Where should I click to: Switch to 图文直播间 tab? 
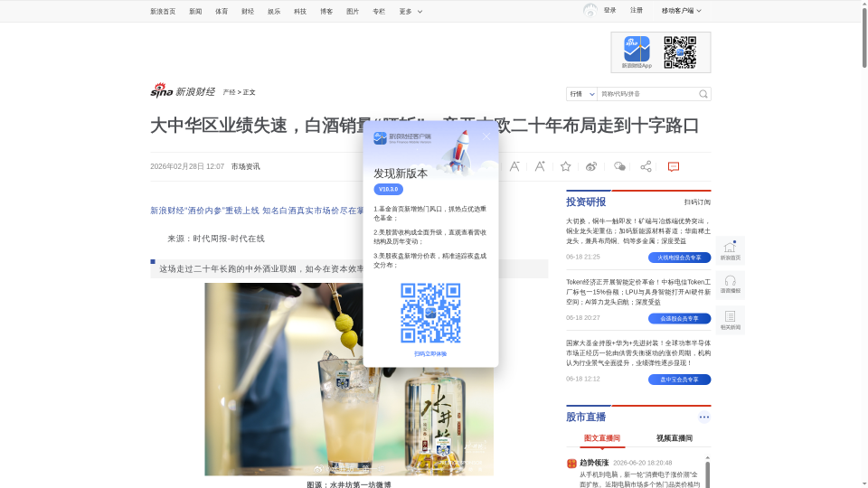tap(602, 438)
